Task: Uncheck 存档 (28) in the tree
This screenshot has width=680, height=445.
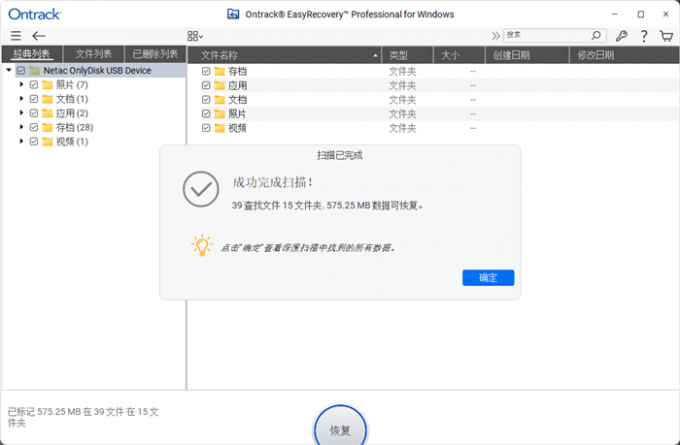Action: click(x=34, y=127)
